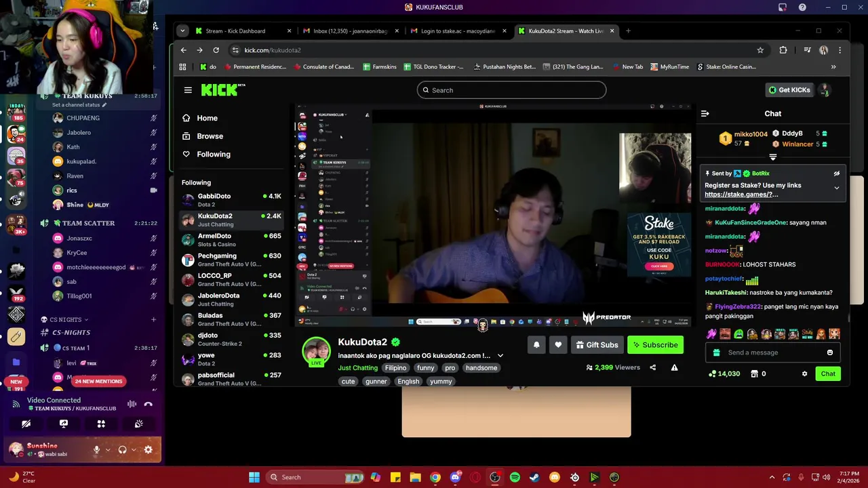Viewport: 868px width, 488px height.
Task: Open Gift Subs for KukuDota2
Action: (597, 345)
